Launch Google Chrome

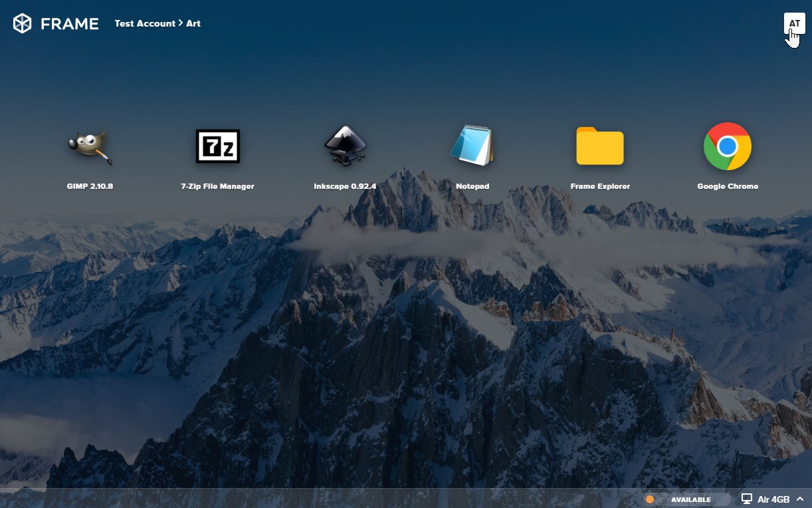tap(728, 146)
